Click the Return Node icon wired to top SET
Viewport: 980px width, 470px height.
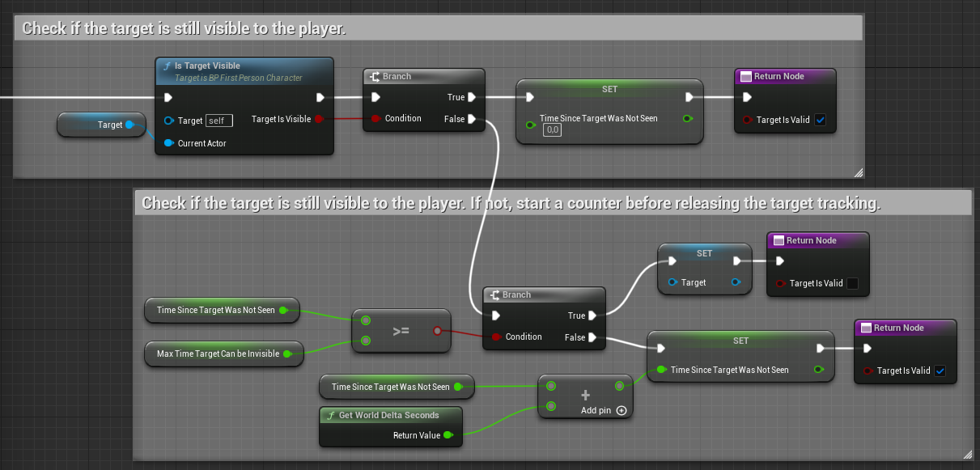tap(746, 76)
